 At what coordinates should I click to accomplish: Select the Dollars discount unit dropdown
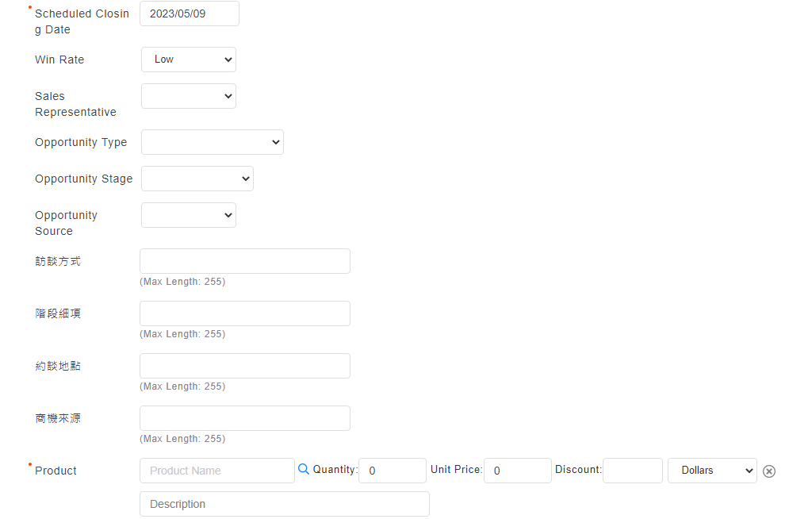click(712, 471)
